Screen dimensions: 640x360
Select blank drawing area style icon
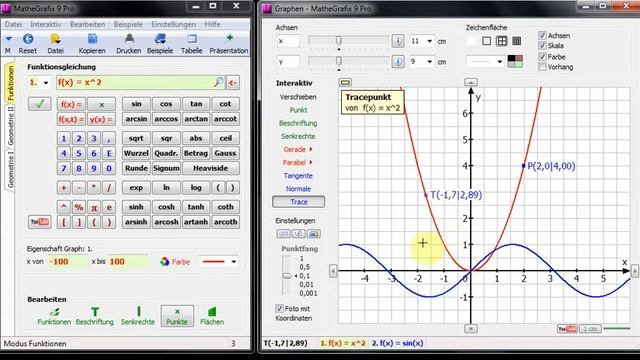(x=471, y=41)
